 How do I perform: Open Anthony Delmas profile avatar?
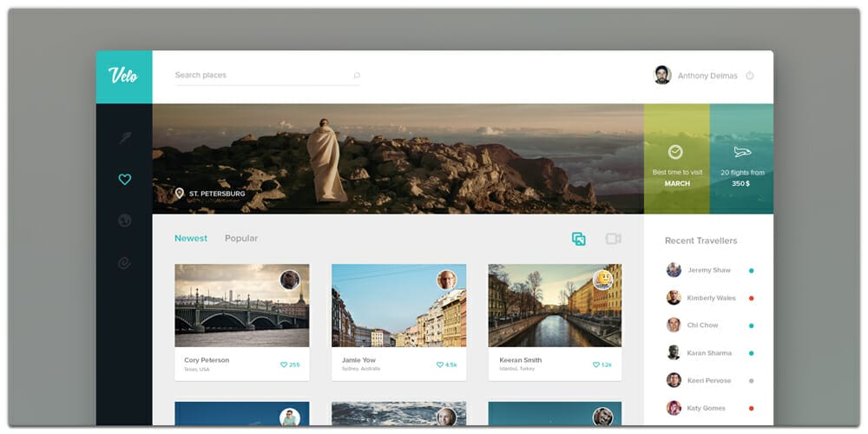pos(662,76)
